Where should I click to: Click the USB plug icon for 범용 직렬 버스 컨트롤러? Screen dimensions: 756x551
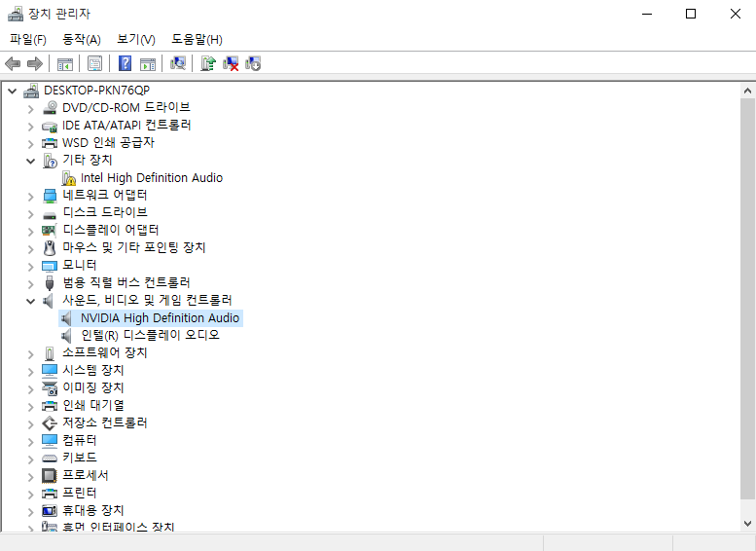pyautogui.click(x=50, y=282)
